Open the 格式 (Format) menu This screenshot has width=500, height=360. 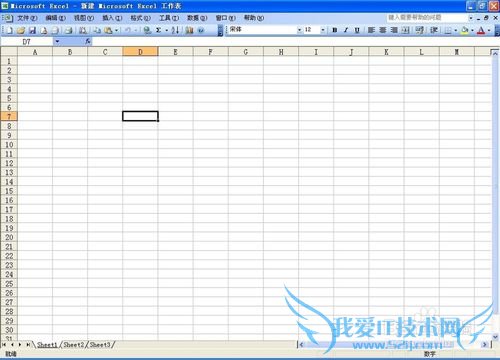click(141, 18)
